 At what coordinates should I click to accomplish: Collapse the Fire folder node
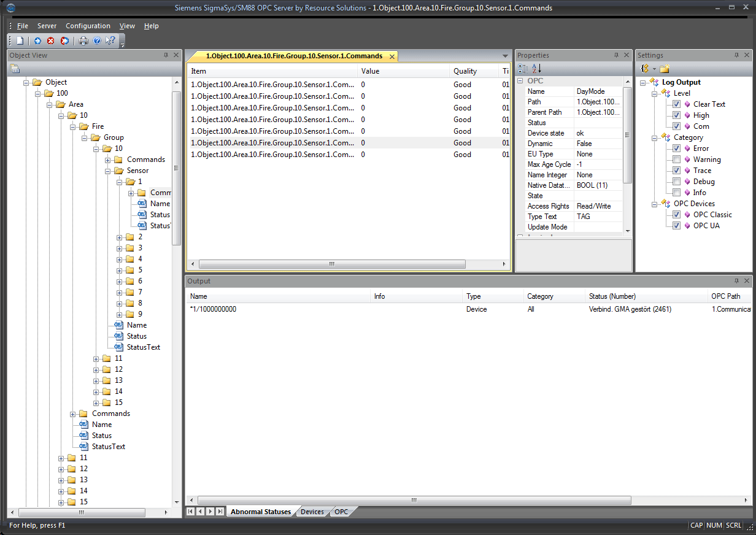[73, 126]
